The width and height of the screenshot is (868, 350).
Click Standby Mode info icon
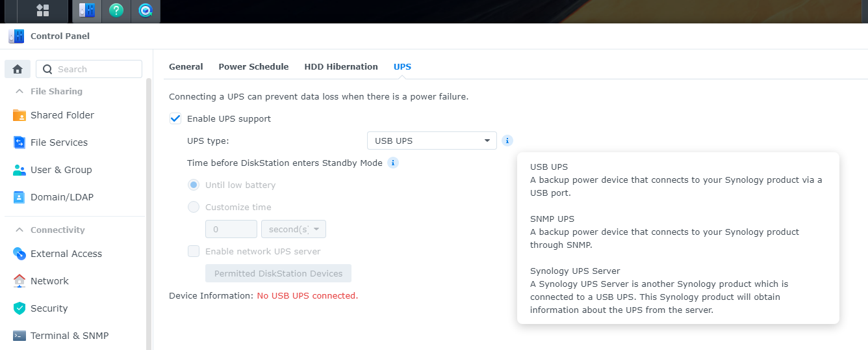click(392, 163)
